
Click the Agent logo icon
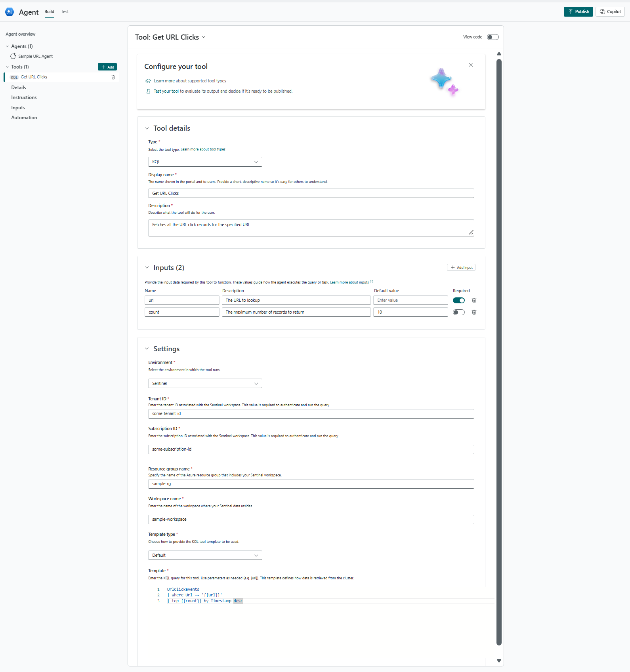coord(10,12)
